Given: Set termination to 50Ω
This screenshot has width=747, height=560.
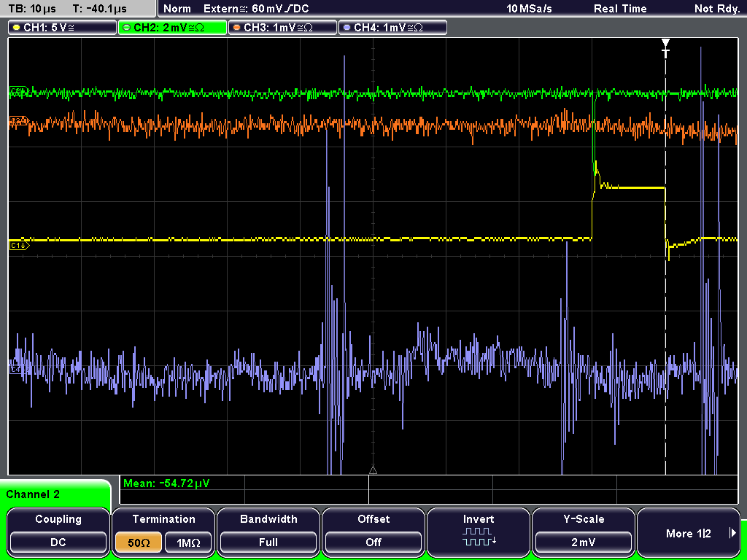Looking at the screenshot, I should pos(139,542).
